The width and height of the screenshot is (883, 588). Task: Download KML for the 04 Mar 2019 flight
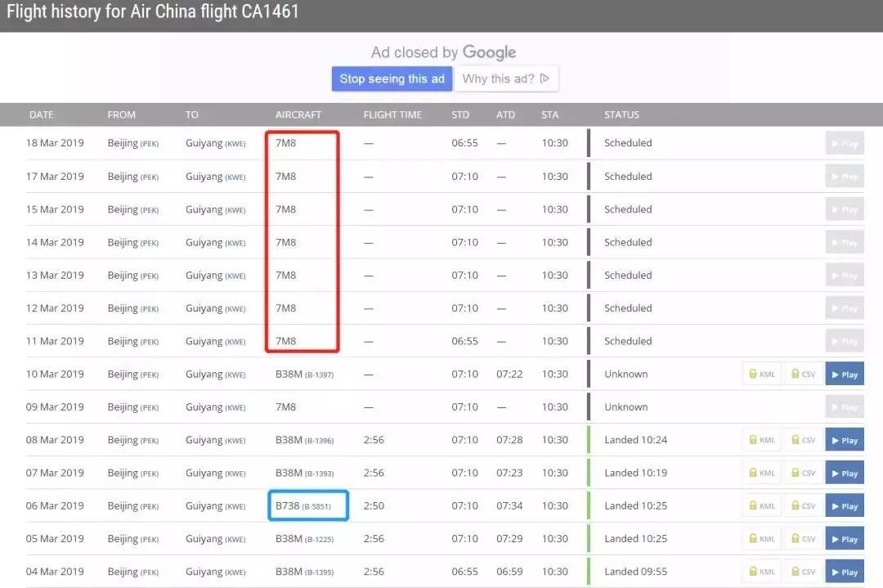761,571
